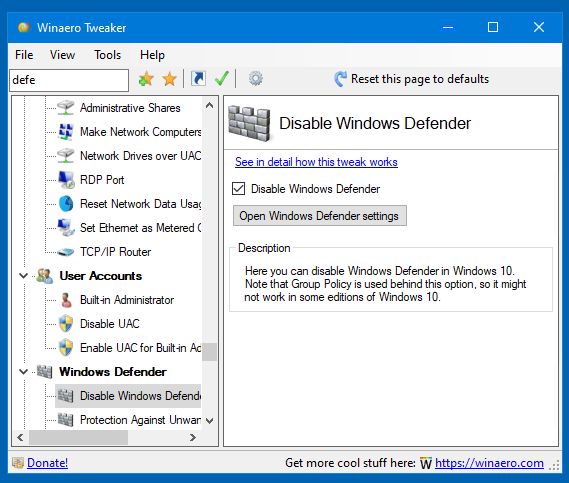Select the Disable UAC tree item
This screenshot has width=569, height=483.
point(110,324)
